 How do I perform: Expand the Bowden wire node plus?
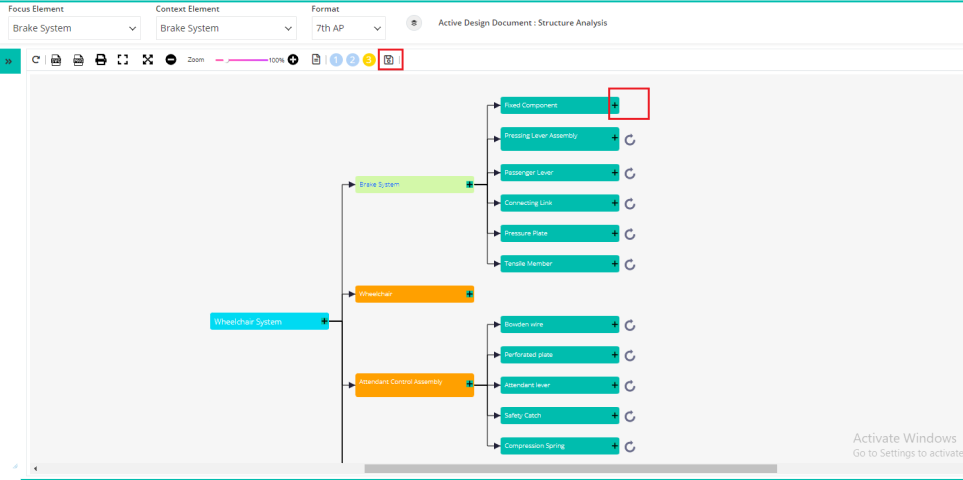(615, 324)
